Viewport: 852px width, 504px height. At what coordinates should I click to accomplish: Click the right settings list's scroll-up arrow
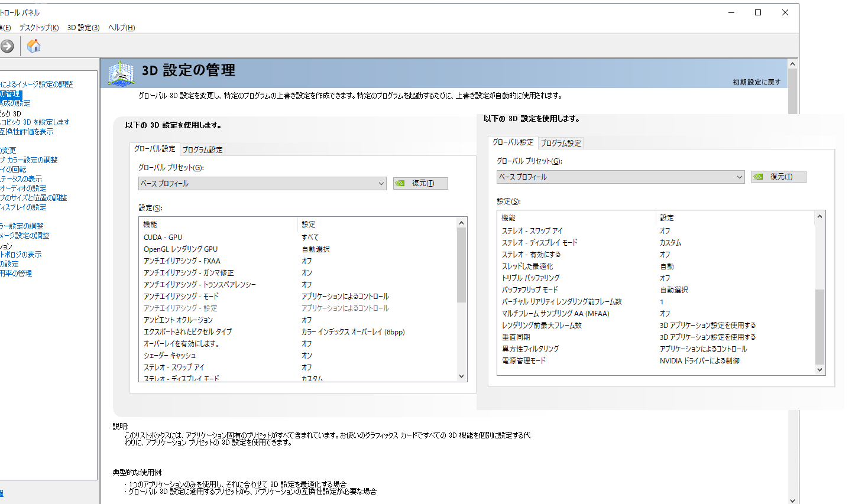coord(819,216)
